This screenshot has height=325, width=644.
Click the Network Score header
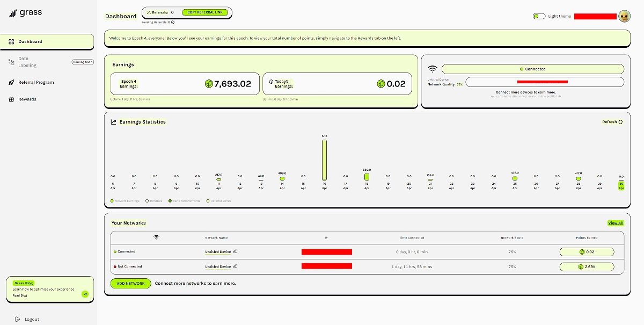coord(512,237)
